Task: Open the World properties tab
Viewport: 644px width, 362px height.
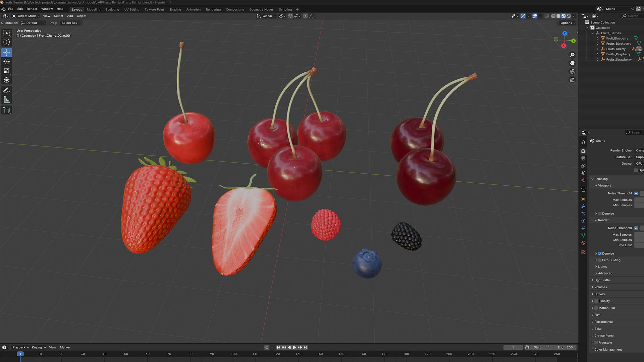Action: (583, 180)
